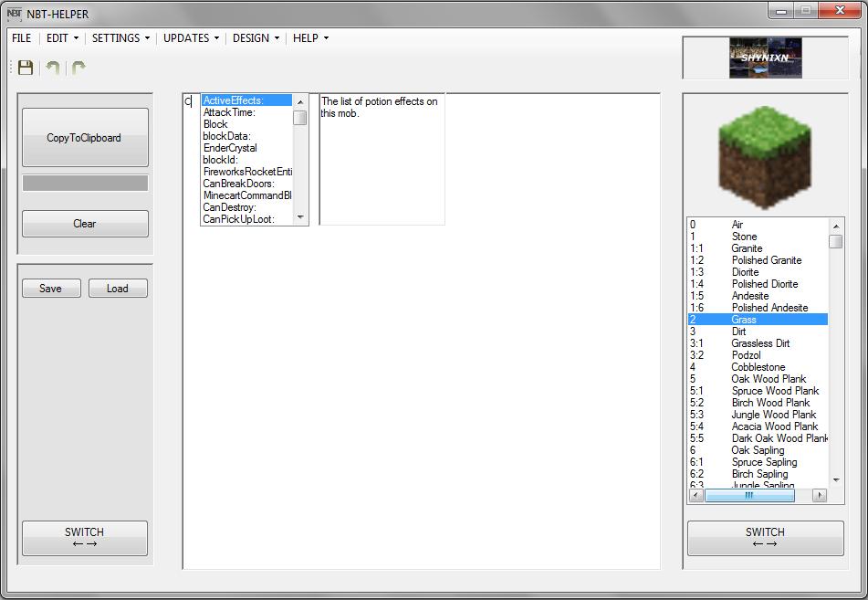
Task: Click the Load button
Action: click(x=116, y=287)
